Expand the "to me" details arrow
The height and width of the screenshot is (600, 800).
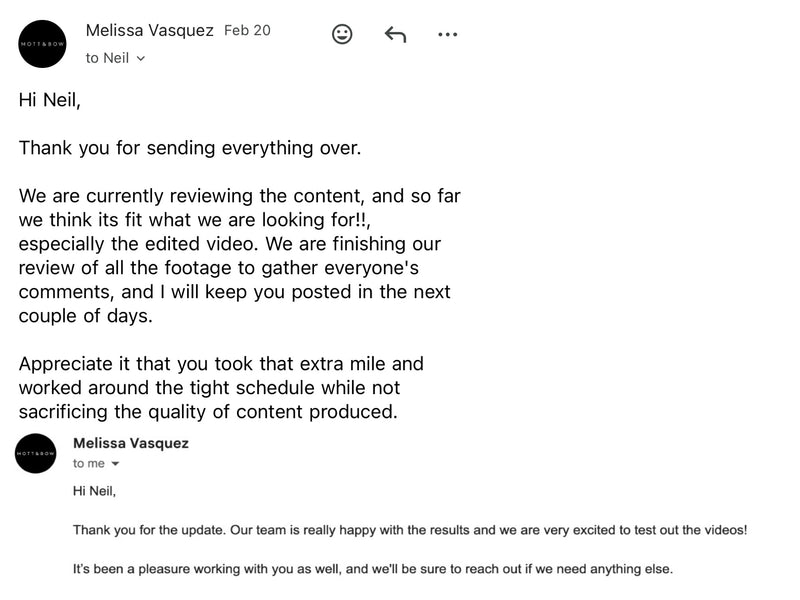pyautogui.click(x=115, y=464)
